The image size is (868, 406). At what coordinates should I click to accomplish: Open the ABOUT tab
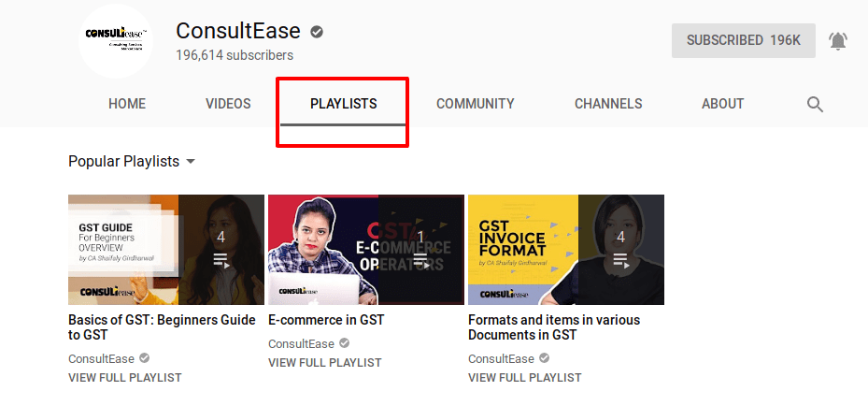pos(723,104)
